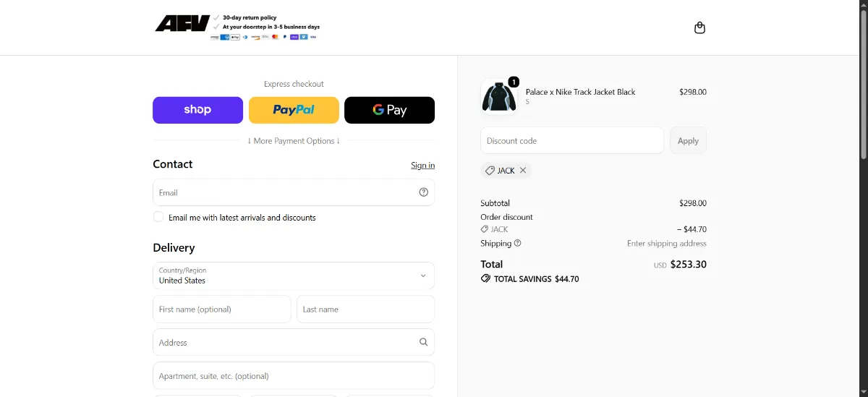Focus the Apartment, suite, etc. field
The width and height of the screenshot is (868, 397).
point(294,376)
